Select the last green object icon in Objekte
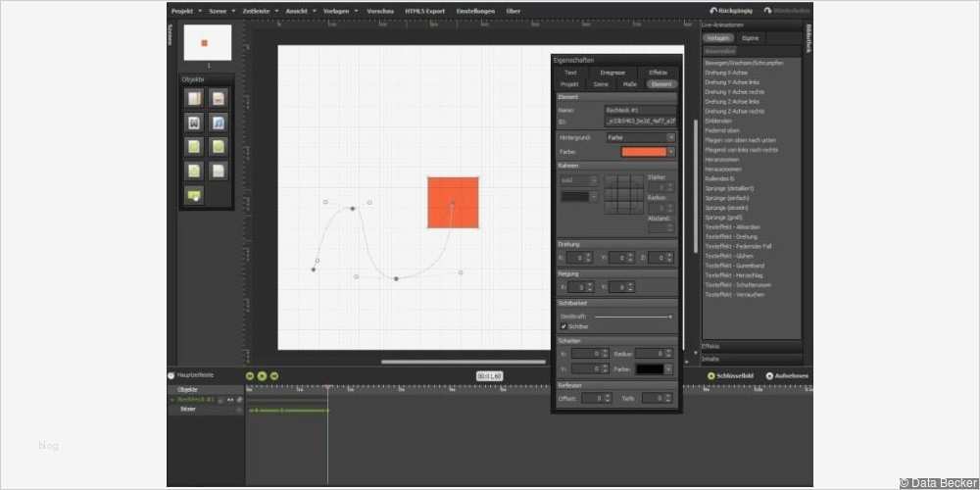 (x=194, y=196)
